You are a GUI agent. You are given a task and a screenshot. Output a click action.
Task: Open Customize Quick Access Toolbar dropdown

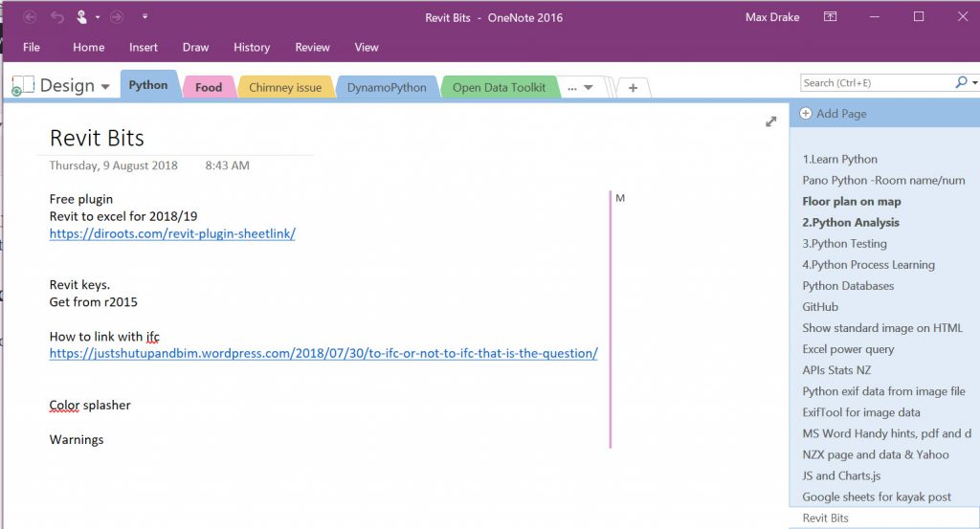click(x=145, y=17)
